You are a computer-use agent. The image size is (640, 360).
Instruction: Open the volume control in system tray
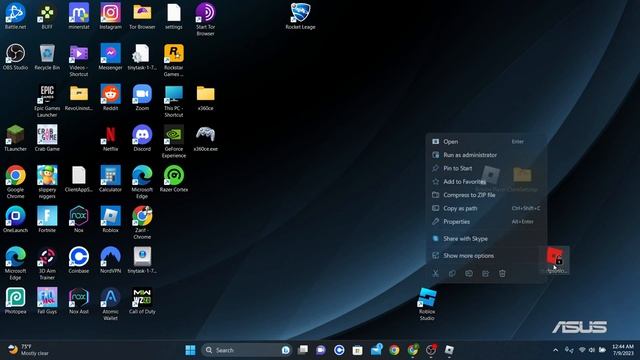[591, 350]
